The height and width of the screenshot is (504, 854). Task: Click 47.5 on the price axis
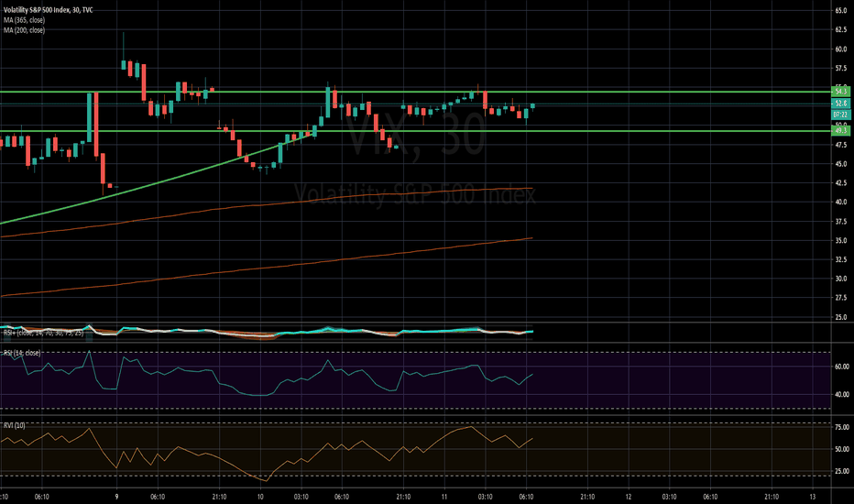pyautogui.click(x=841, y=145)
